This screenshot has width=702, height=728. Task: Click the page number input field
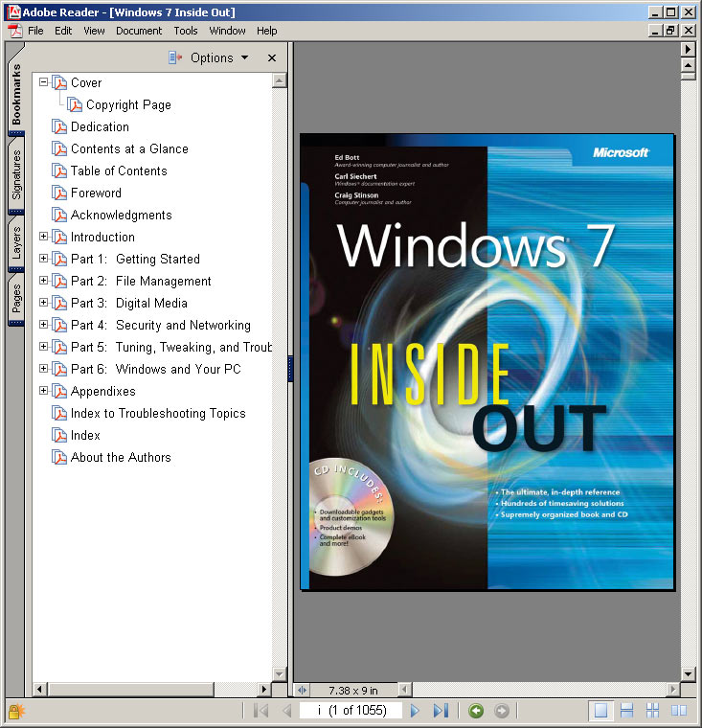coord(351,711)
